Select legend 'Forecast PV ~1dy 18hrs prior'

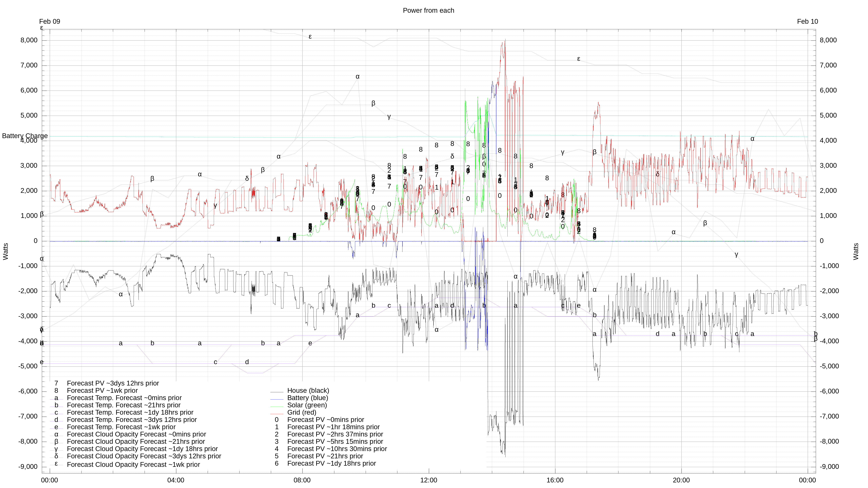[332, 463]
